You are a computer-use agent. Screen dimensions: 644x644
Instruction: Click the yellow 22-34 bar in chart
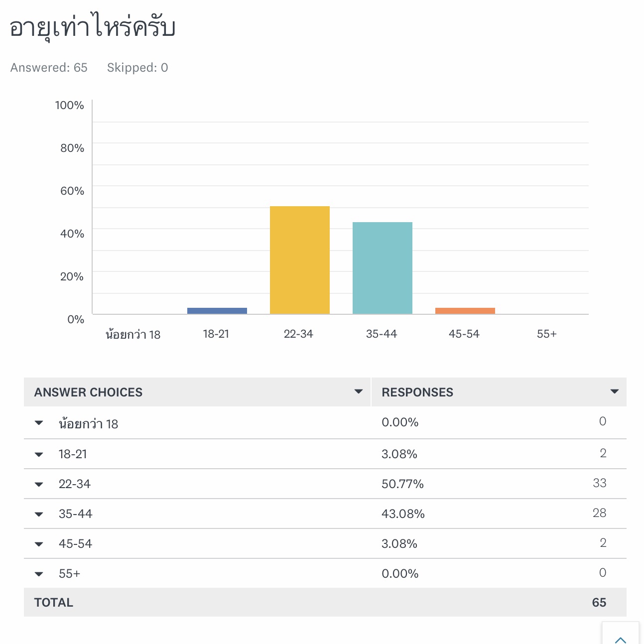[300, 260]
